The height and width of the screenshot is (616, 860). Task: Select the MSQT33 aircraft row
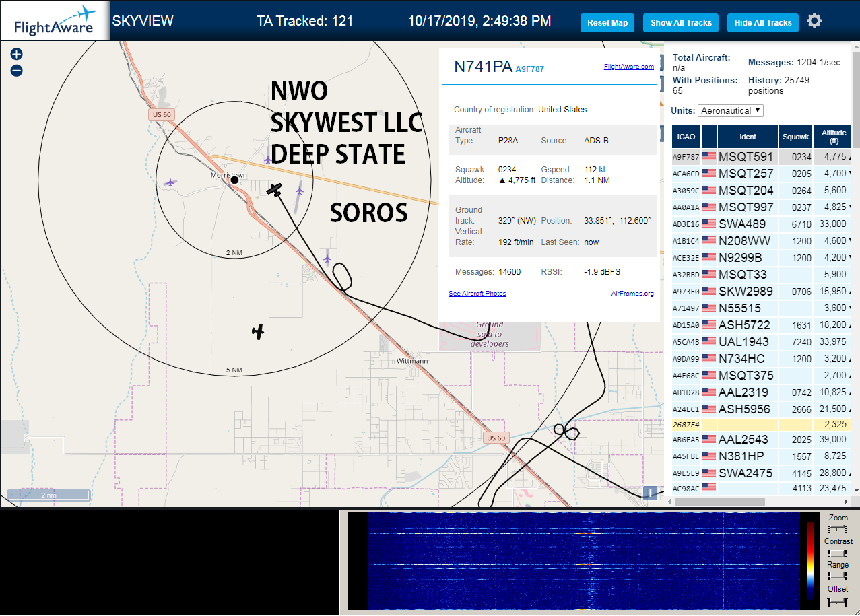762,274
